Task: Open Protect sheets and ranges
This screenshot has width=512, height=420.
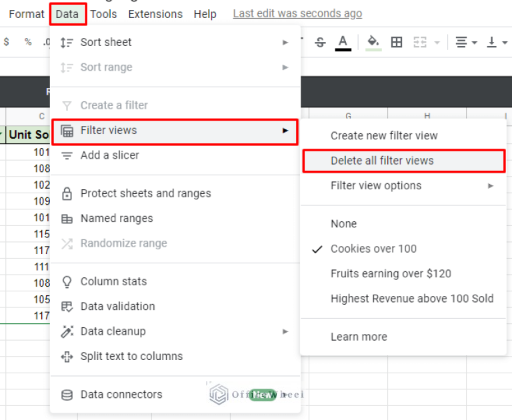Action: coord(145,193)
